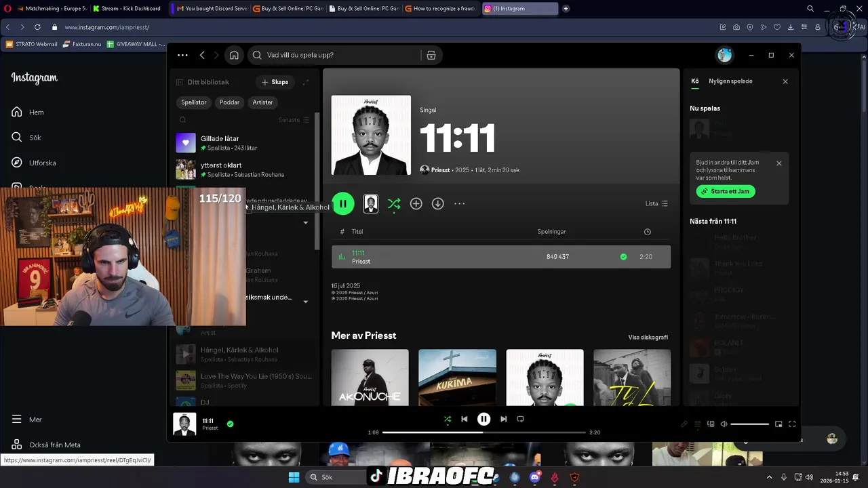Open Spotify profile avatar menu
The width and height of the screenshot is (868, 488).
click(725, 55)
